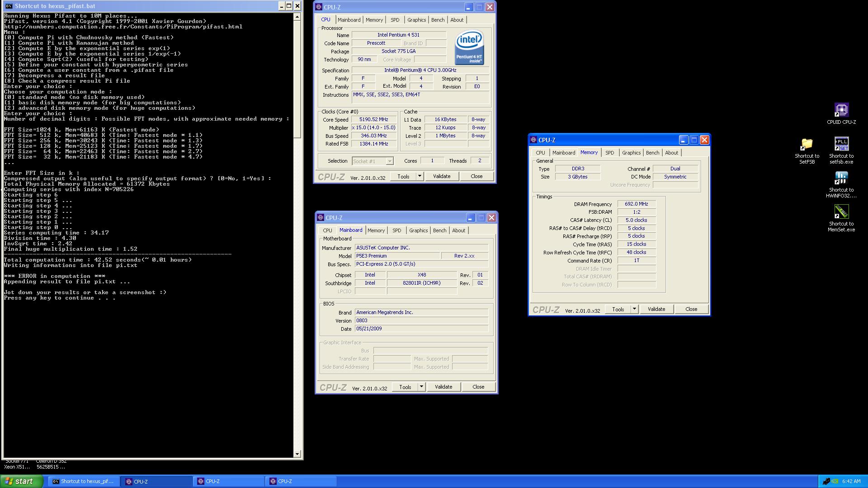This screenshot has height=488, width=868.
Task: Open Bench tab in top CPU-Z window
Action: point(438,20)
